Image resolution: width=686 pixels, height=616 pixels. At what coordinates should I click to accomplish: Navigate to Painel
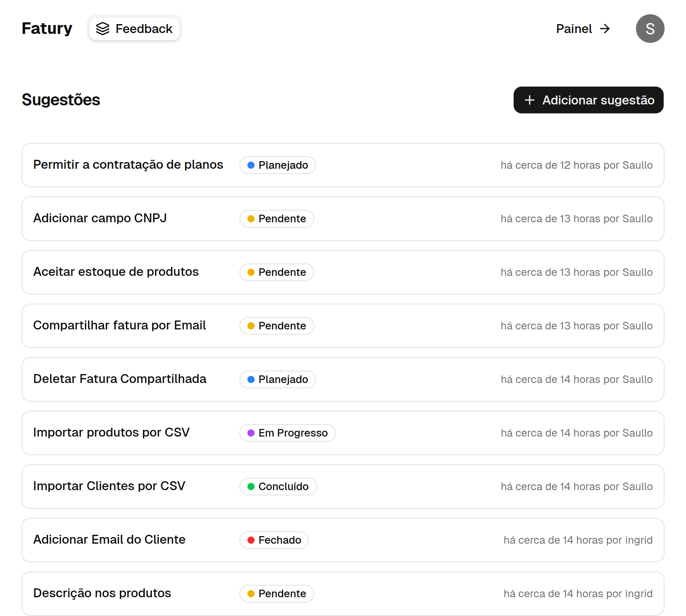point(574,29)
